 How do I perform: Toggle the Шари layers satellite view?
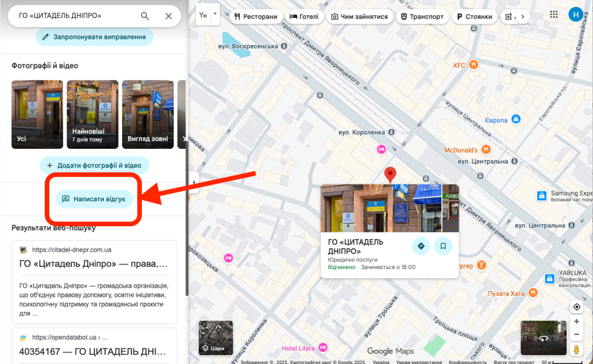(215, 338)
